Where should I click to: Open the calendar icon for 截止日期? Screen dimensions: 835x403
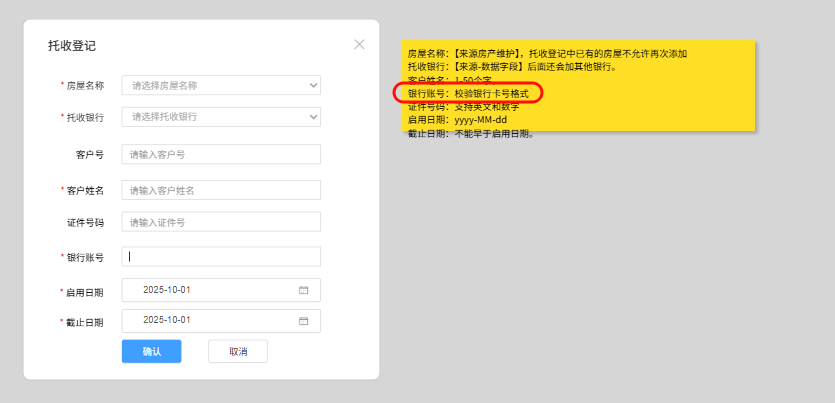(304, 321)
